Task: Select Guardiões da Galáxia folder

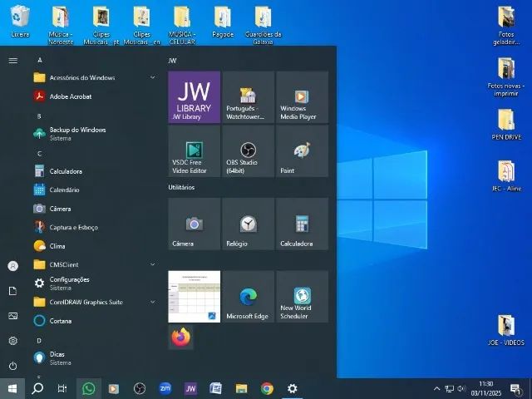Action: pos(263,26)
